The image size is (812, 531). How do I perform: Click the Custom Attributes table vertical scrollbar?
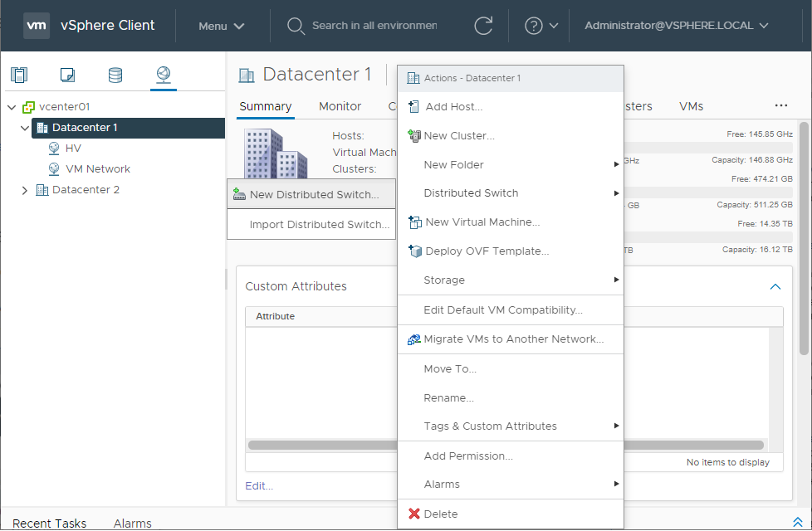[775, 389]
